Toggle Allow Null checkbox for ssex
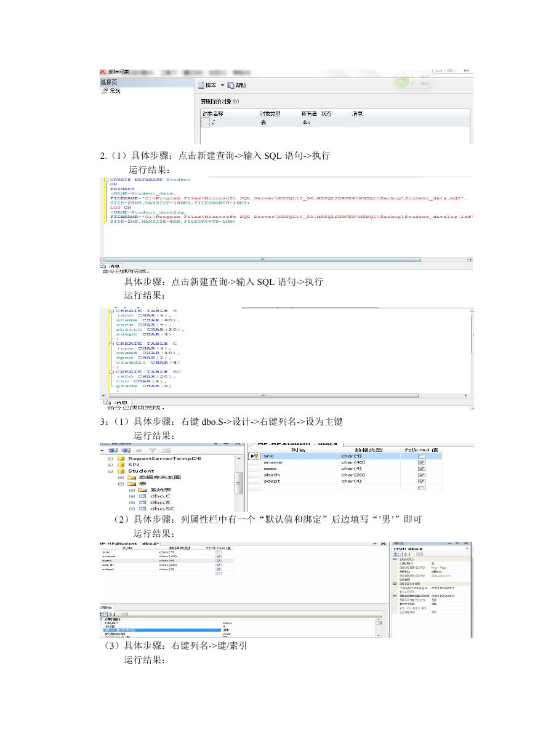This screenshot has width=535, height=756. (422, 468)
